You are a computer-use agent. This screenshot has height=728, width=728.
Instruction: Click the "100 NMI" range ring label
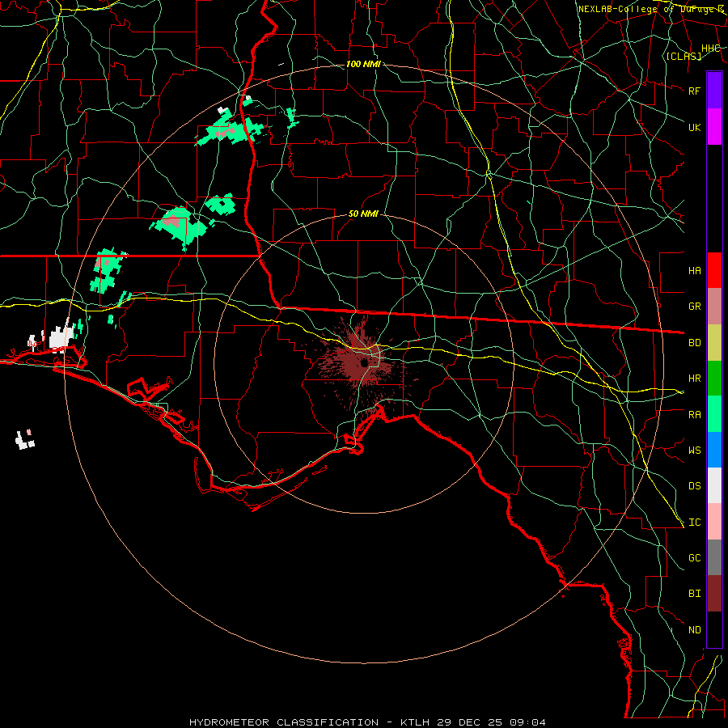(363, 64)
